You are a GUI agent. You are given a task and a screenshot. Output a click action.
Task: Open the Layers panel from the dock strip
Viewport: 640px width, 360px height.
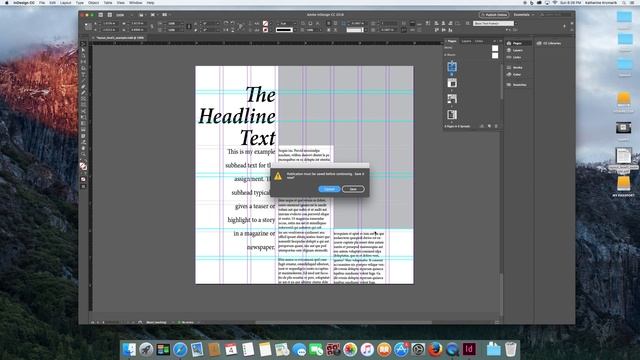[x=516, y=50]
